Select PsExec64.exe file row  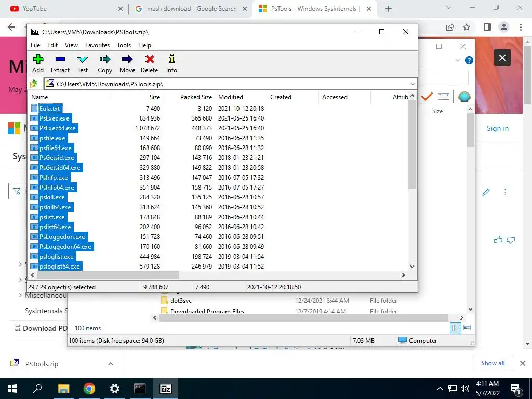click(219, 128)
